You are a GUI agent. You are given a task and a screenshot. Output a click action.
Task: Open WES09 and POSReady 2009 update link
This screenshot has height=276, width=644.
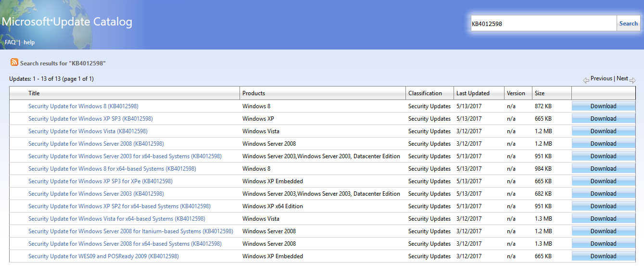[x=103, y=256]
